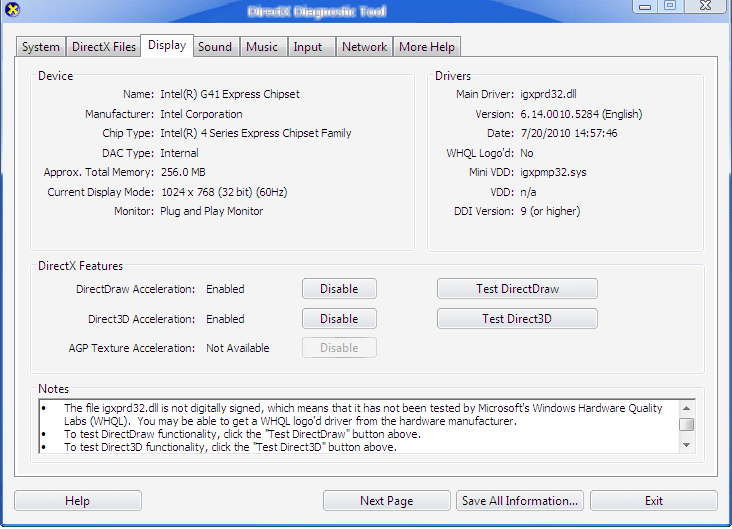Open the Music tab
This screenshot has width=732, height=529.
[x=262, y=47]
